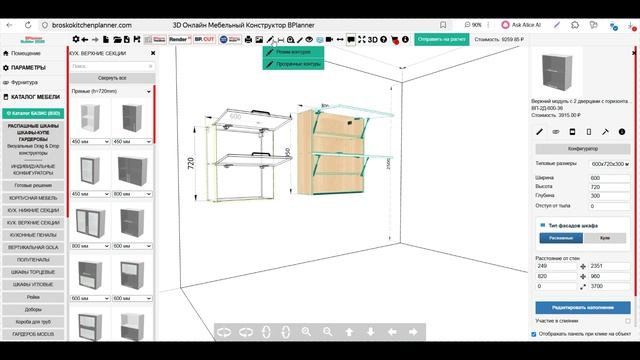Click the zoom in magnifier in bottom view bar

point(307,332)
